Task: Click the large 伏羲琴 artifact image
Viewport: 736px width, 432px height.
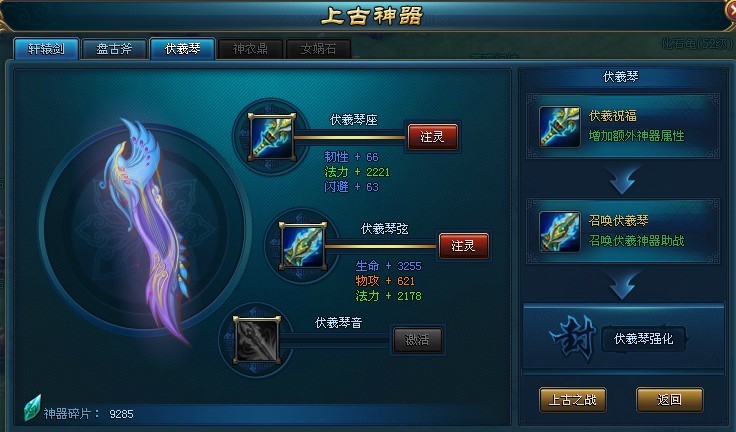Action: tap(146, 230)
